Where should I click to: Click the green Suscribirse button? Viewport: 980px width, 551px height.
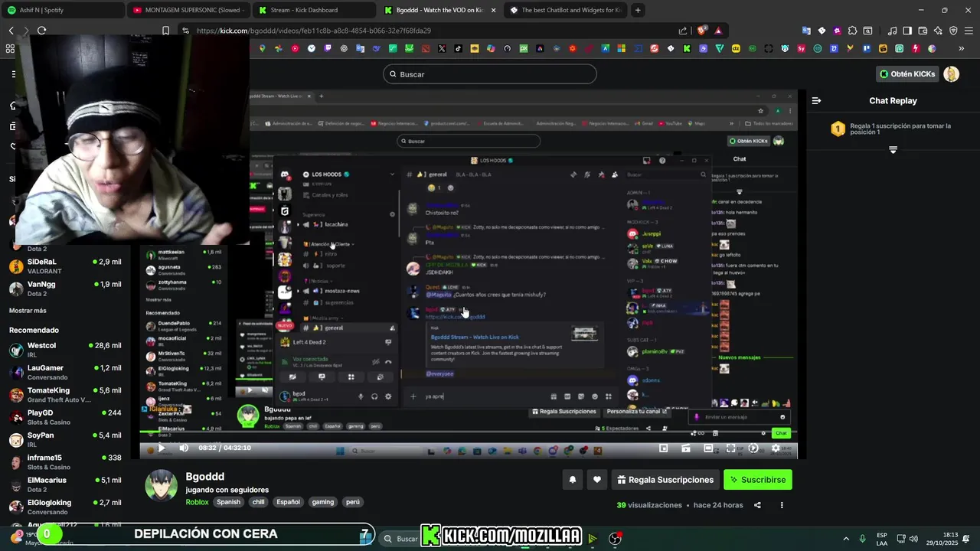pos(757,480)
